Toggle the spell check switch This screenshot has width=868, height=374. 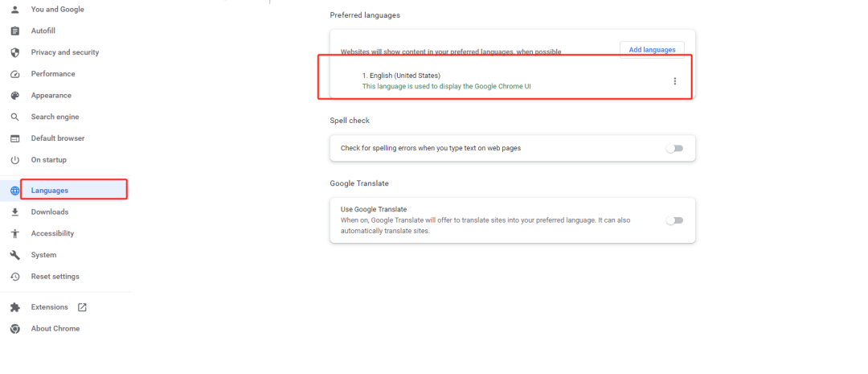coord(675,149)
